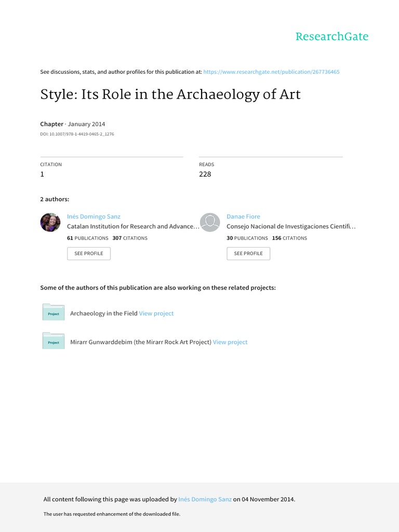The width and height of the screenshot is (399, 532).
Task: Follow View project for Archaeology in the Field
Action: tap(156, 313)
